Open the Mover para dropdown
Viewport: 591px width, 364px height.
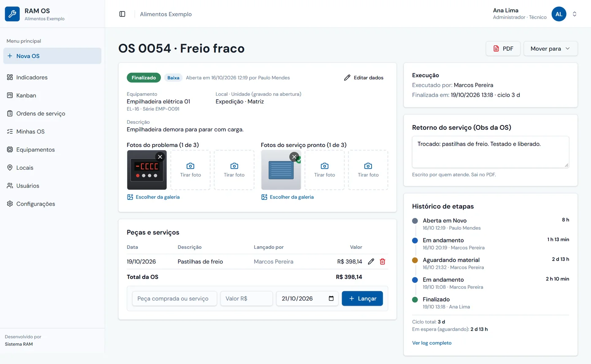[x=550, y=49]
